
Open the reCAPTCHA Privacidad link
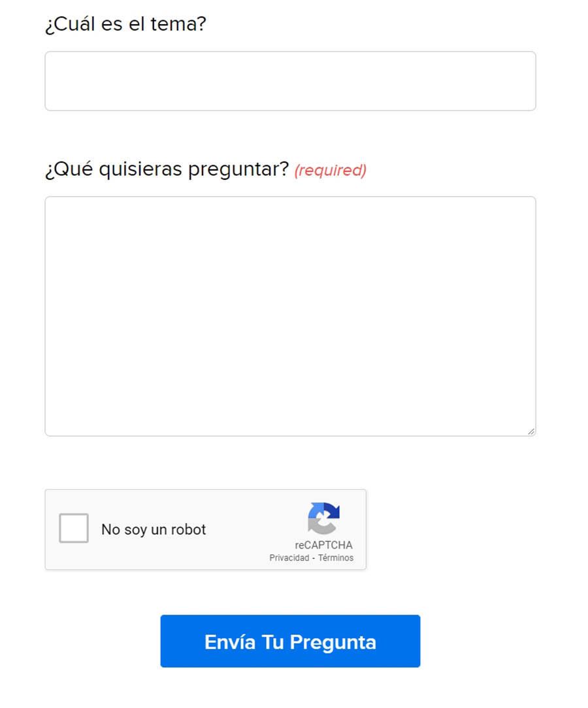[289, 558]
